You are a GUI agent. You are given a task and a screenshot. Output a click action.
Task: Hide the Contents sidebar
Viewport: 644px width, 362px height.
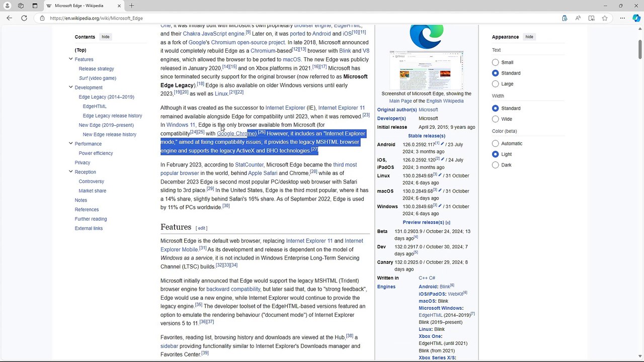click(105, 37)
